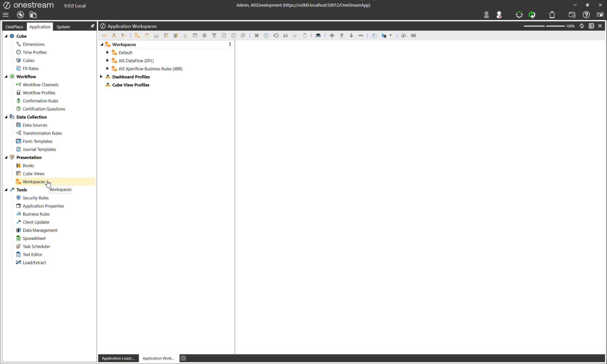This screenshot has width=607, height=364.
Task: Expand the Dashboard Profiles tree node
Action: tap(101, 77)
